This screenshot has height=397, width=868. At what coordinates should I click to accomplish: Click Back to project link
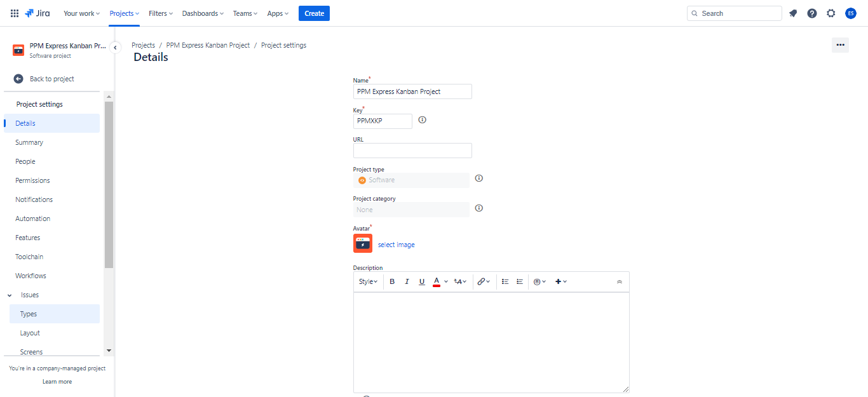tap(52, 79)
